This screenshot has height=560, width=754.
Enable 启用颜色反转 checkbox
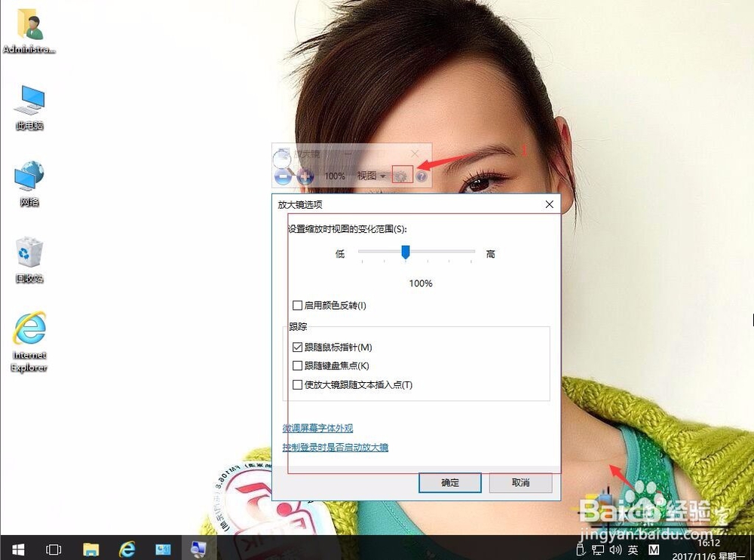[x=298, y=305]
